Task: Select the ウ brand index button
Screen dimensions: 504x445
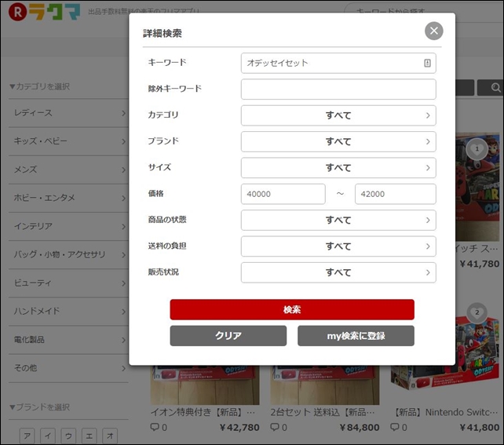Action: pyautogui.click(x=68, y=436)
